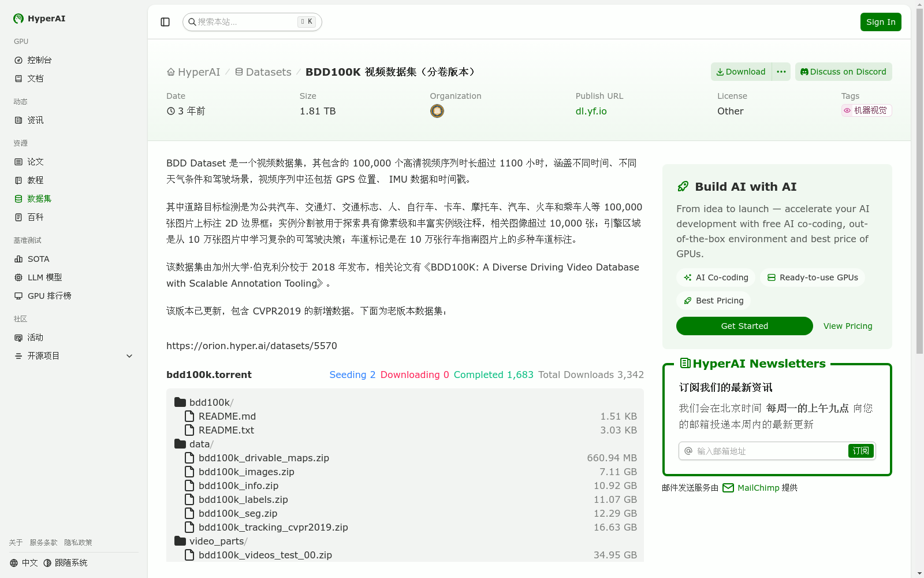Viewport: 924px width, 578px height.
Task: Select the README.txt file row
Action: tap(405, 430)
